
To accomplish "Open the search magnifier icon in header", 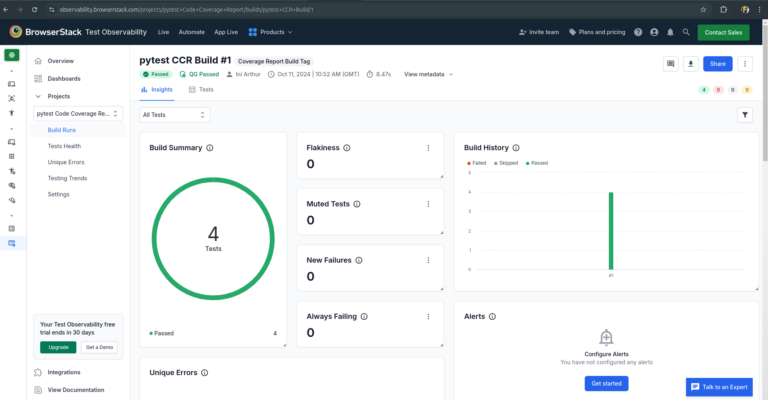I will (x=686, y=32).
